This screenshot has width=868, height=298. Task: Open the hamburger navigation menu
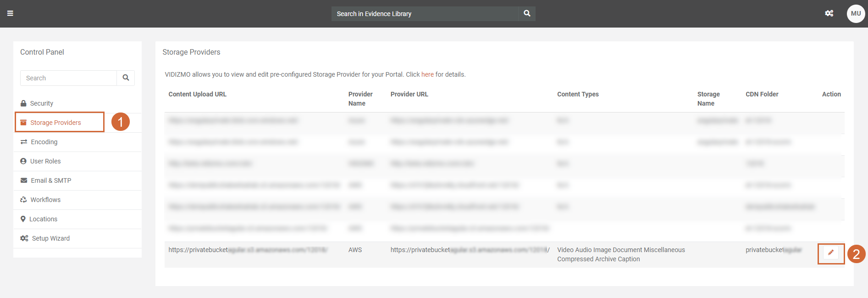(10, 13)
